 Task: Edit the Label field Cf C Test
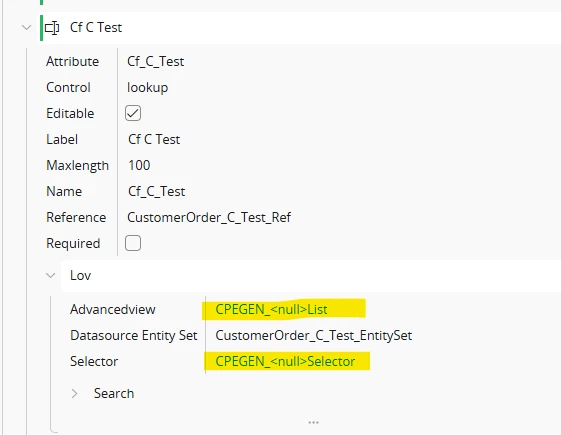[x=154, y=140]
